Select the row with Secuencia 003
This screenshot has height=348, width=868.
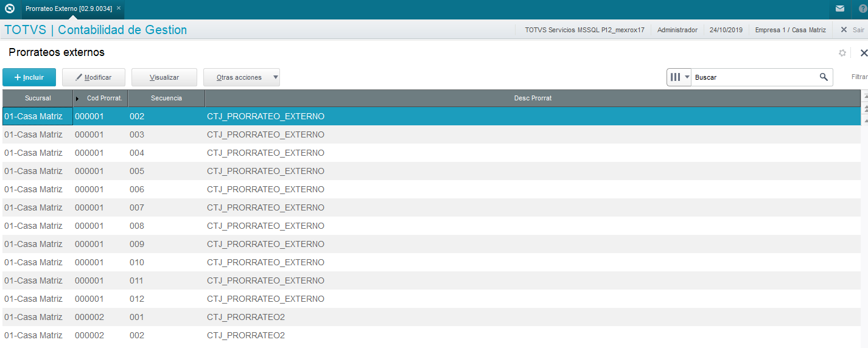(431, 134)
